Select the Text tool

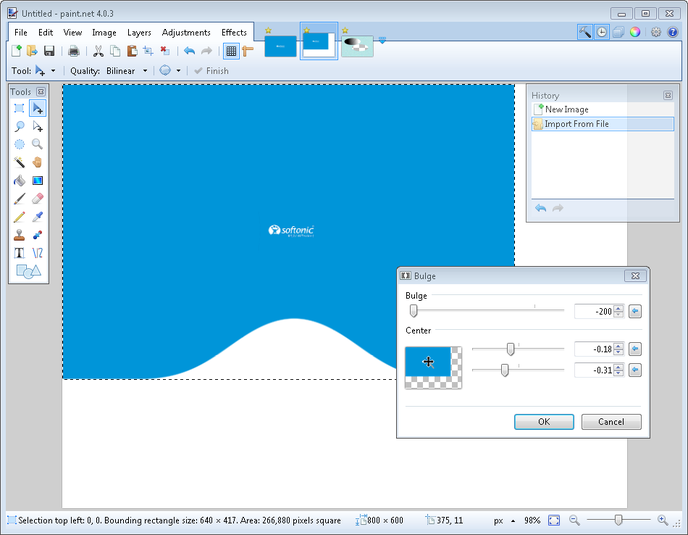pos(19,253)
